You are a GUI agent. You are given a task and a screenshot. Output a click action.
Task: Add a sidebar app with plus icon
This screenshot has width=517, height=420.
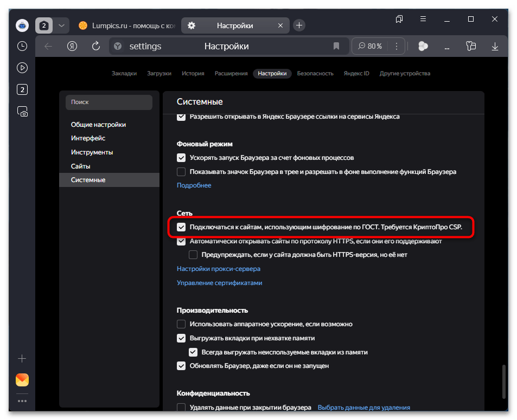pyautogui.click(x=22, y=358)
